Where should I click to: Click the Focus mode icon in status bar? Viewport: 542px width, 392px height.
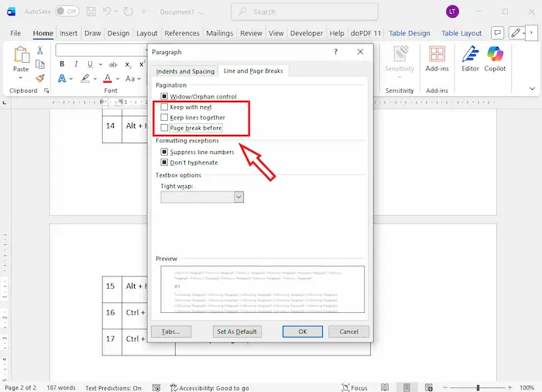[x=345, y=387]
